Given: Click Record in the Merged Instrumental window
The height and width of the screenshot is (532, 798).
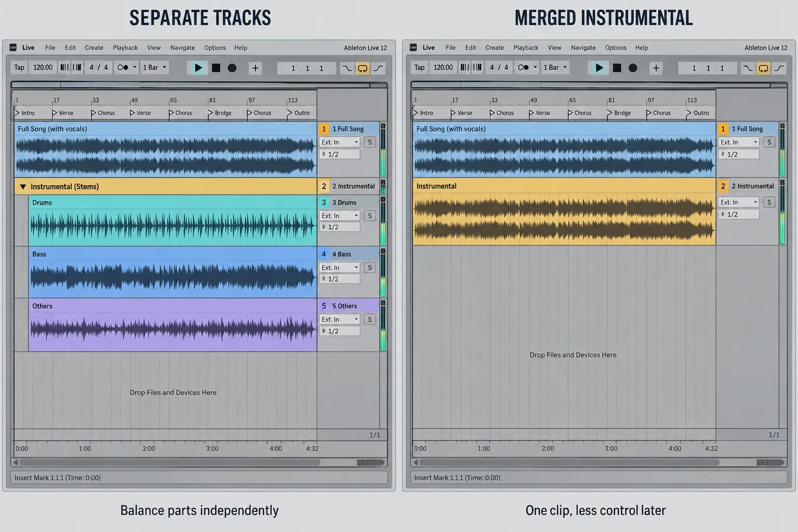Looking at the screenshot, I should [x=633, y=68].
